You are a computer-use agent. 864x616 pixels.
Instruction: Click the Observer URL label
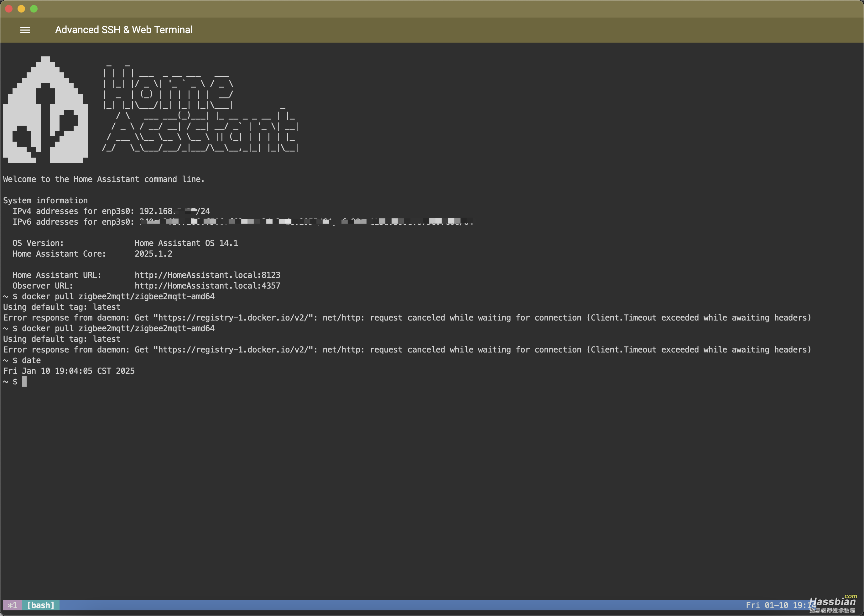coord(43,286)
